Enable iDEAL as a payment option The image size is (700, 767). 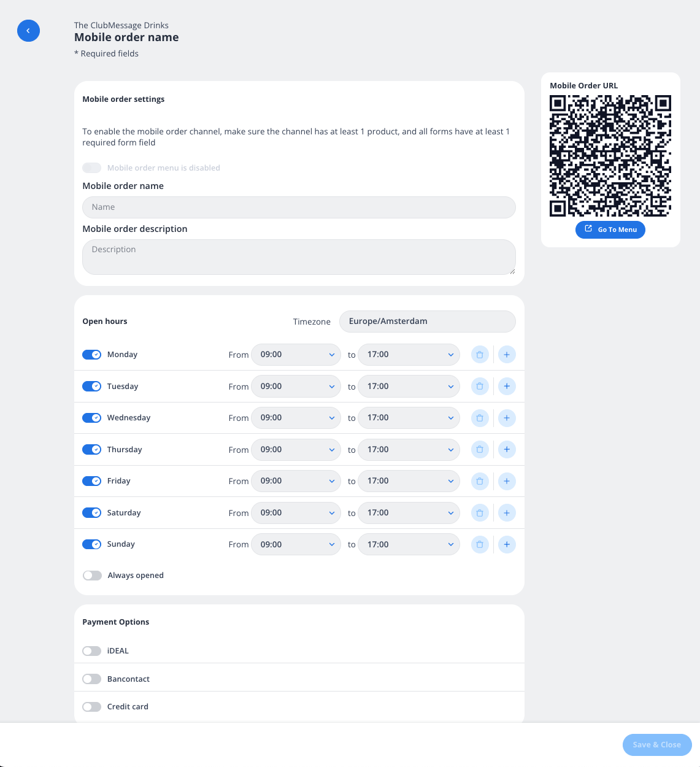coord(91,650)
